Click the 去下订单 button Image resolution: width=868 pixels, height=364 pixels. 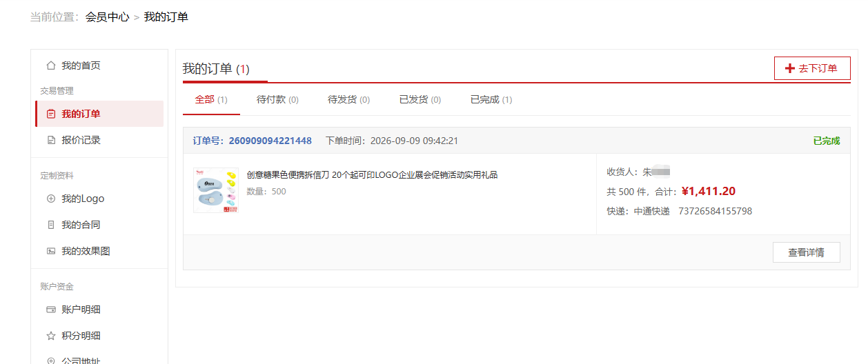[812, 68]
